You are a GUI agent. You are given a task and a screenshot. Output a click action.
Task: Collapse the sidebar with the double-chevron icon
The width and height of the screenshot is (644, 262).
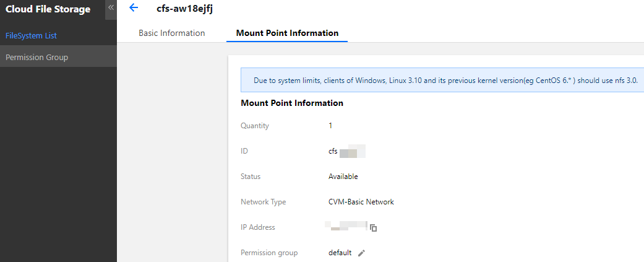point(111,7)
